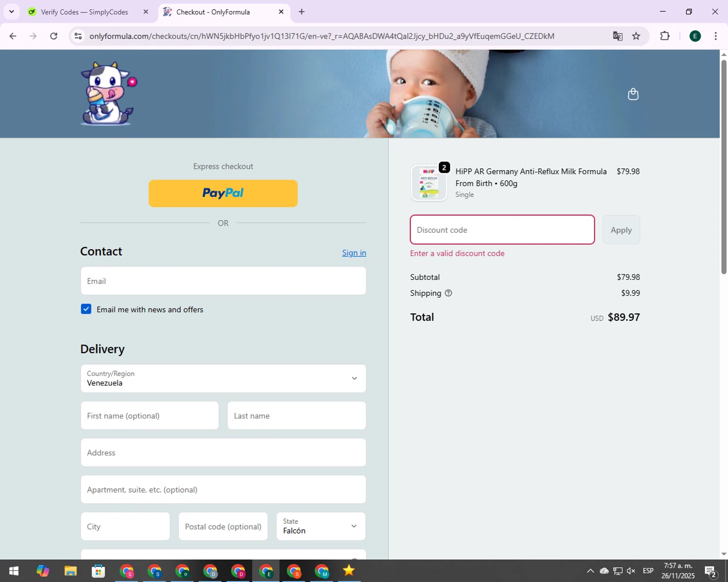Screen dimensions: 728x582
Task: Open the shopping bag cart icon
Action: [x=633, y=94]
